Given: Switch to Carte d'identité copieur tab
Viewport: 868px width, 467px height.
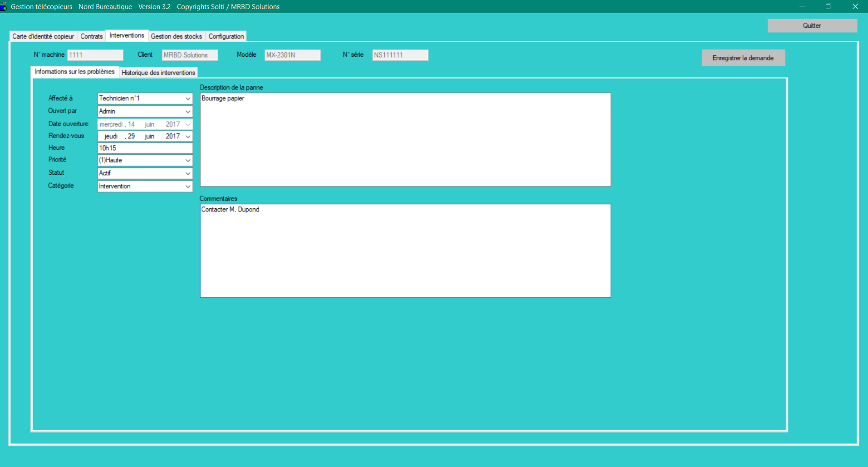Looking at the screenshot, I should (43, 36).
